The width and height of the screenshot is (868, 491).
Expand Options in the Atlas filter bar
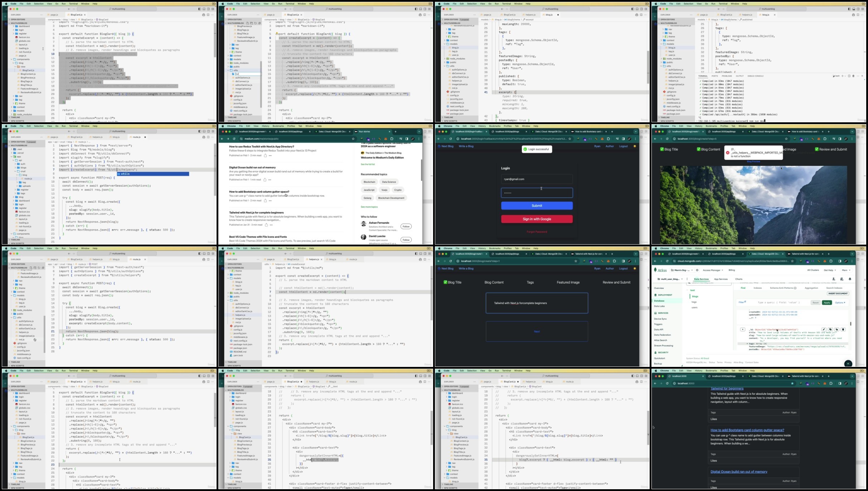tap(840, 303)
